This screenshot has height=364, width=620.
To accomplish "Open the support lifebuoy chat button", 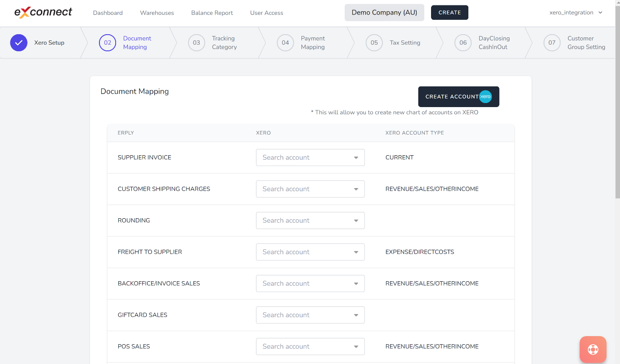I will click(593, 349).
